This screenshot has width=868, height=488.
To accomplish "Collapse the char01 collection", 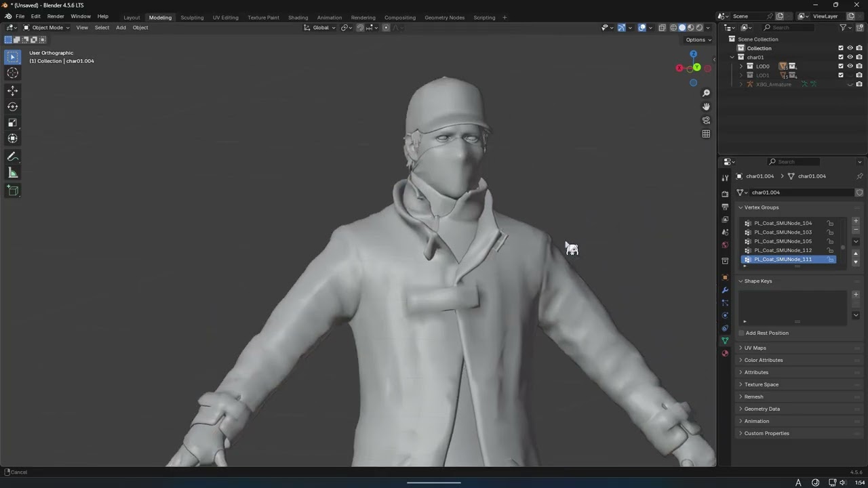I will pos(732,57).
